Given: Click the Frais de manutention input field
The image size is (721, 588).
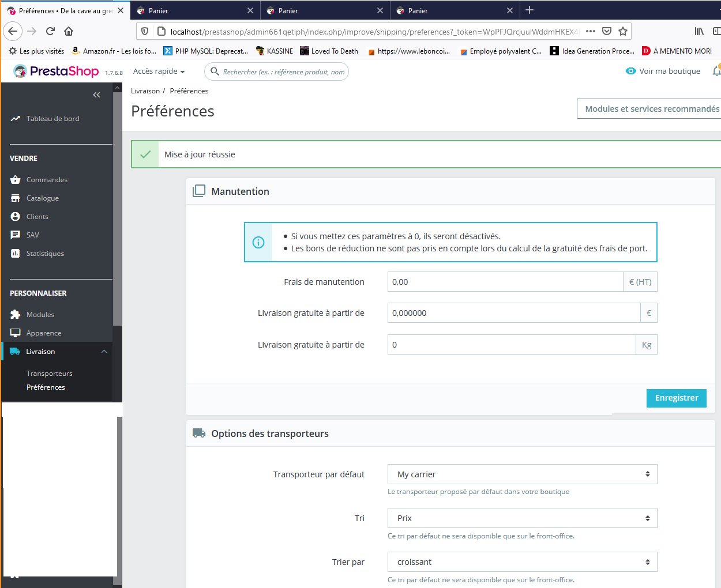Looking at the screenshot, I should (x=505, y=282).
